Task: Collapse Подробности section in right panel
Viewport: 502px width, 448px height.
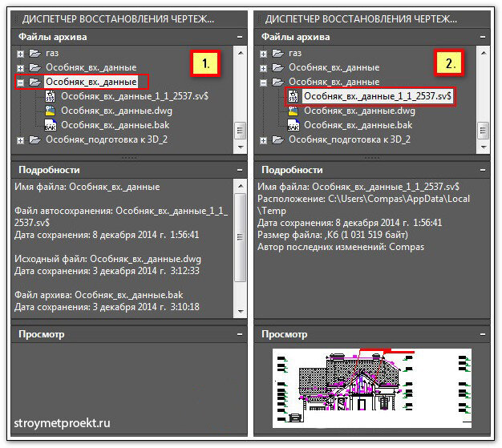Action: coord(483,170)
